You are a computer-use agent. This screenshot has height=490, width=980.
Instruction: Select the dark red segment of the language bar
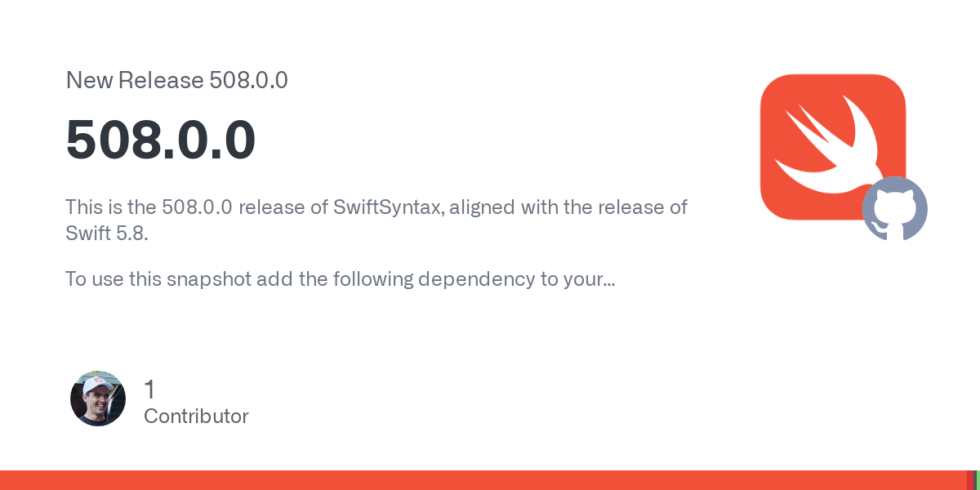pyautogui.click(x=970, y=480)
